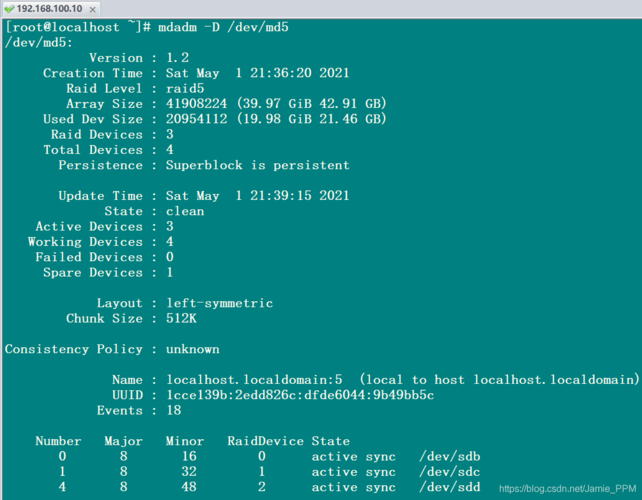Image resolution: width=642 pixels, height=500 pixels.
Task: Click the raid5 value under Raid Level
Action: 185,88
